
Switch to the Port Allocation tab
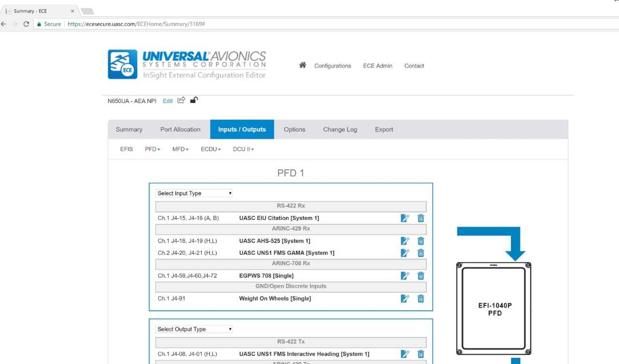[180, 130]
